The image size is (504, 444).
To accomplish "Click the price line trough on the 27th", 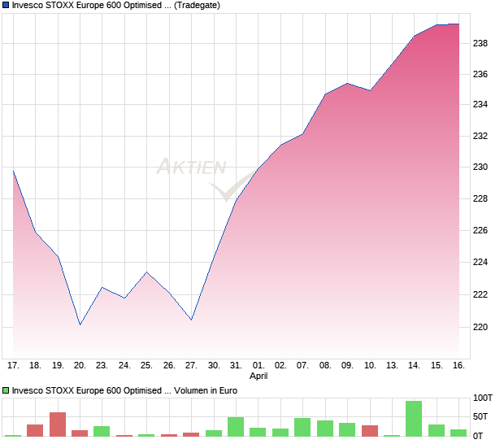I will pos(191,320).
